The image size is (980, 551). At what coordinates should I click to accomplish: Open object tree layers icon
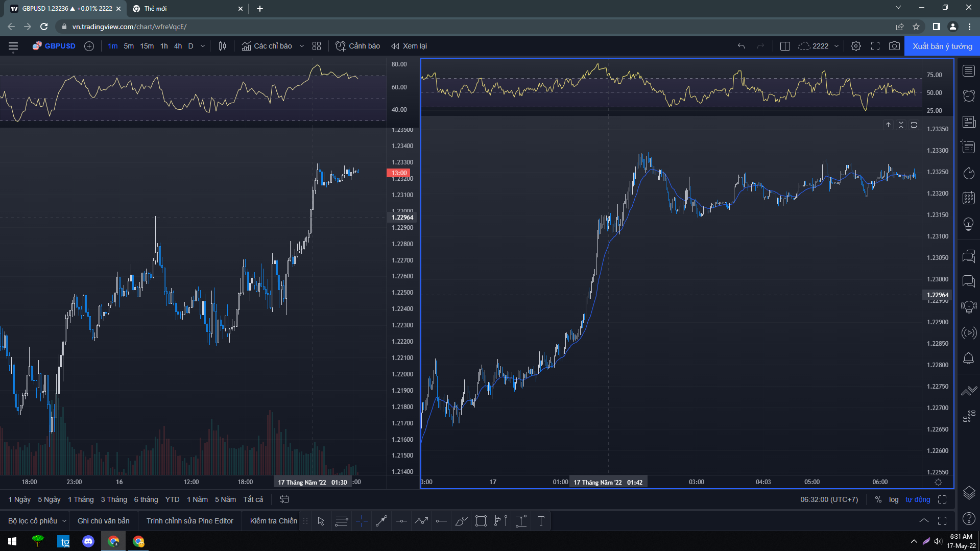click(969, 493)
